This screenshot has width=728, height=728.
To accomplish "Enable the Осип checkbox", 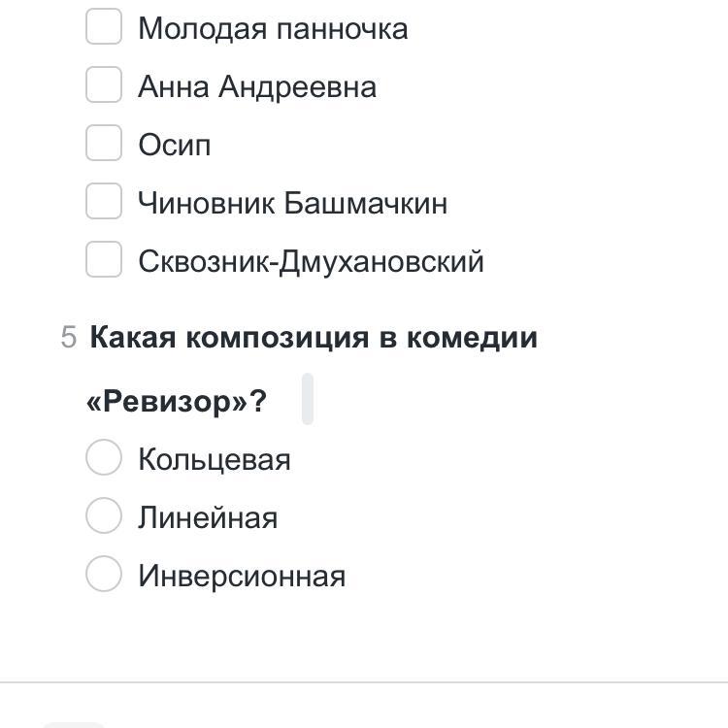I will tap(104, 143).
